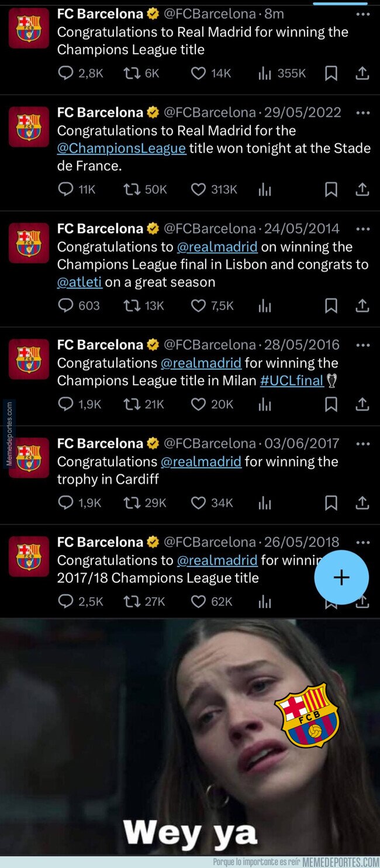Tap the blue compose tweet plus button
The height and width of the screenshot is (868, 380).
pyautogui.click(x=341, y=578)
